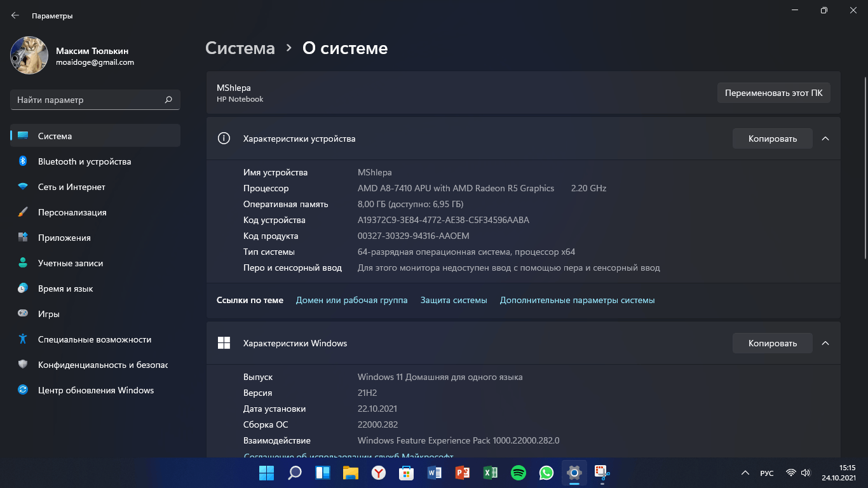Open Защита системы link
The width and height of the screenshot is (868, 488).
pyautogui.click(x=454, y=300)
